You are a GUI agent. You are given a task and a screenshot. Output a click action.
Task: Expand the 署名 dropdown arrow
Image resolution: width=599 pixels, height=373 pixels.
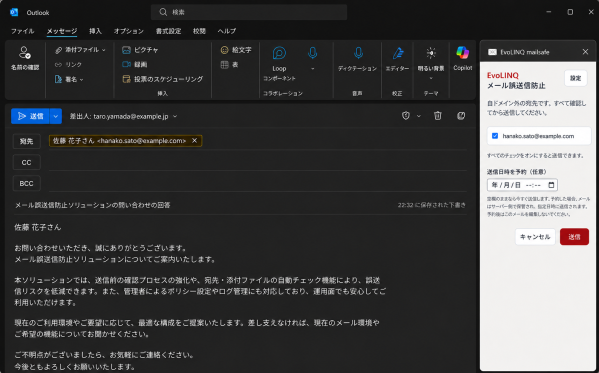(81, 79)
